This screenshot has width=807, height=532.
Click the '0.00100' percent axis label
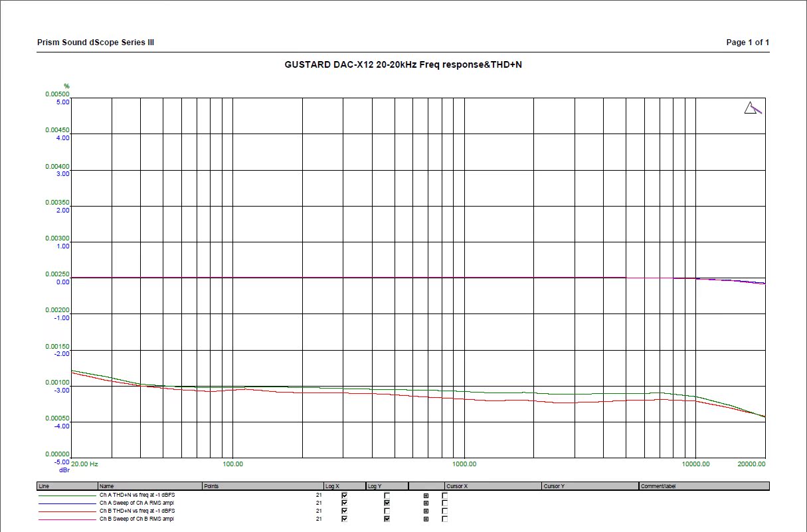[x=57, y=383]
